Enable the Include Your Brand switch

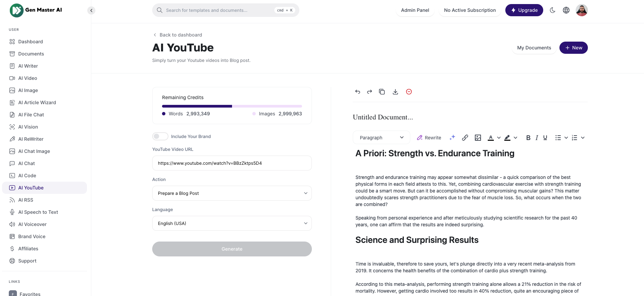click(x=160, y=136)
